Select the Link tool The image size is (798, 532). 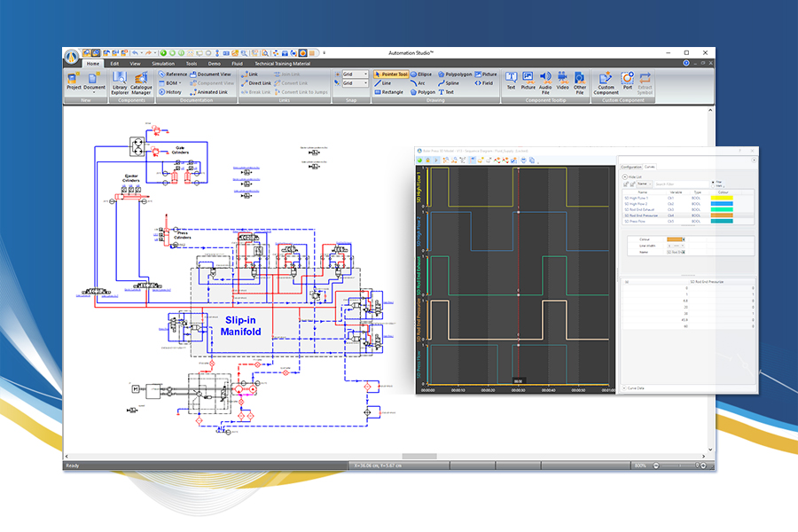click(x=249, y=74)
